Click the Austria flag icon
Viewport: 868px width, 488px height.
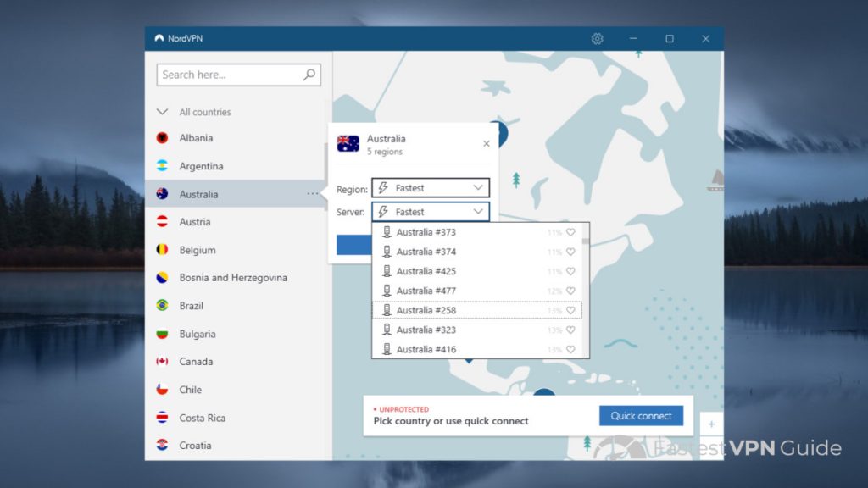(162, 221)
